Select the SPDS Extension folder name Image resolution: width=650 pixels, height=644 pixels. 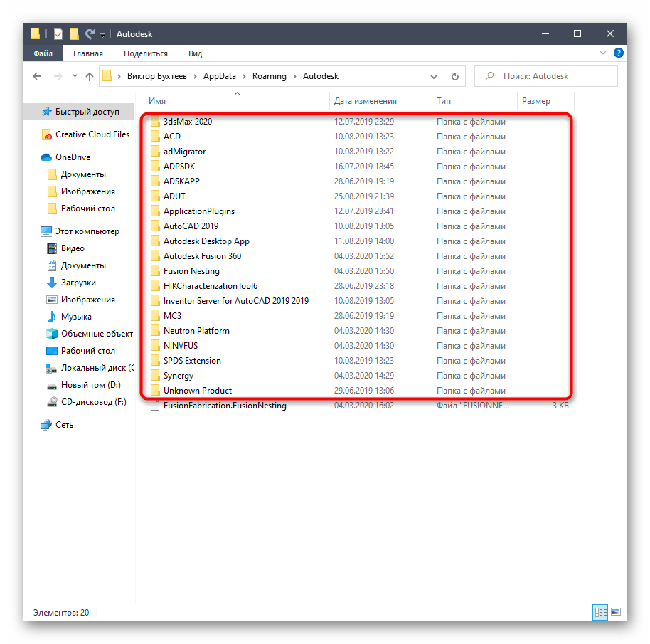(192, 360)
